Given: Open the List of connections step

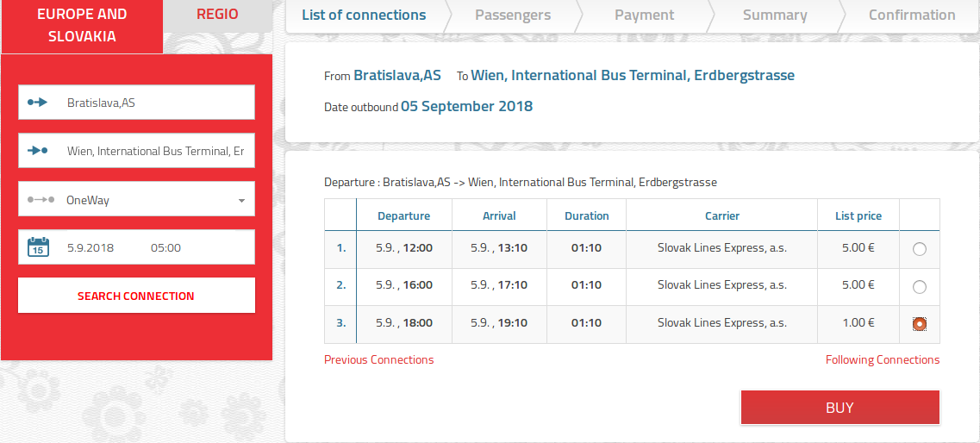Looking at the screenshot, I should click(x=364, y=16).
